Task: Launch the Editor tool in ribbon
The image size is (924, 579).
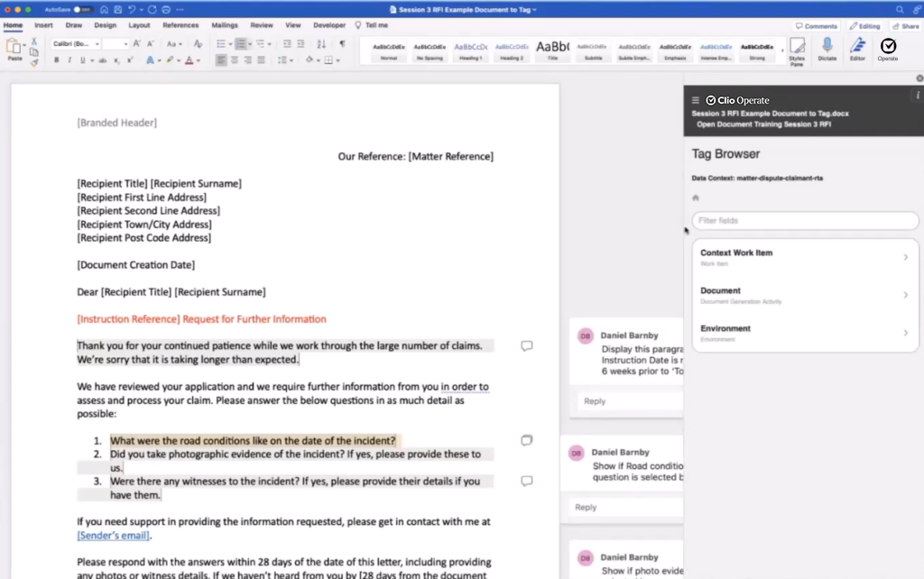Action: point(857,47)
